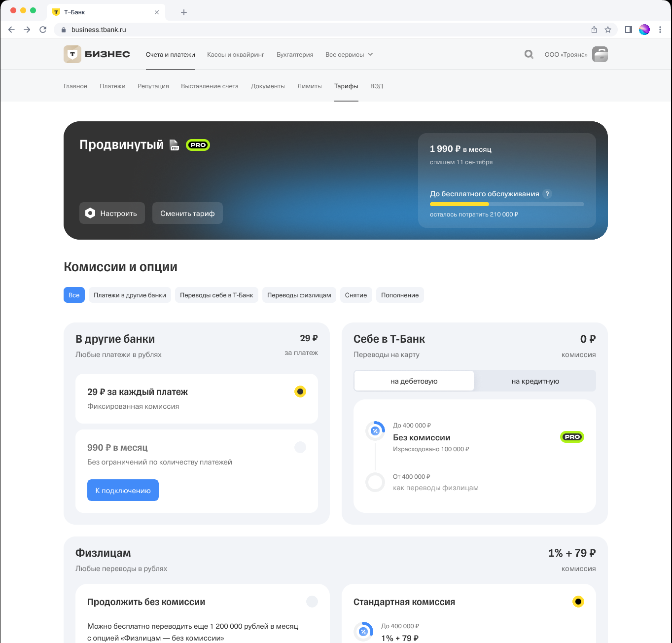The height and width of the screenshot is (643, 672).
Task: Filter by Платежи в другие банки chip
Action: [130, 295]
